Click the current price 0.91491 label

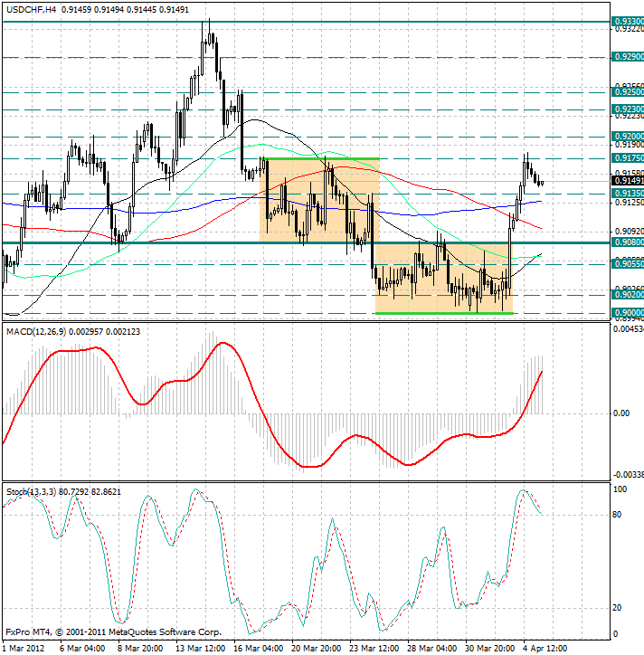pos(628,181)
